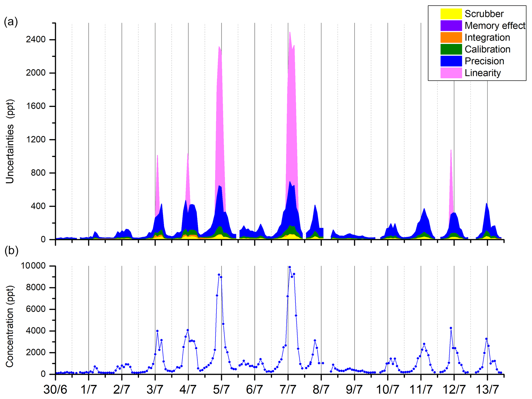Viewport: 532px width, 399px height.
Task: Click the Memory effect legend label
Action: [495, 26]
